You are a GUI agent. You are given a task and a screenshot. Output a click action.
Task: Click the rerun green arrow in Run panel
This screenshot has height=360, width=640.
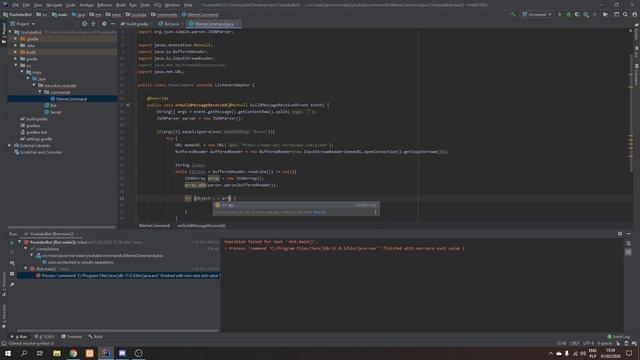(12, 242)
